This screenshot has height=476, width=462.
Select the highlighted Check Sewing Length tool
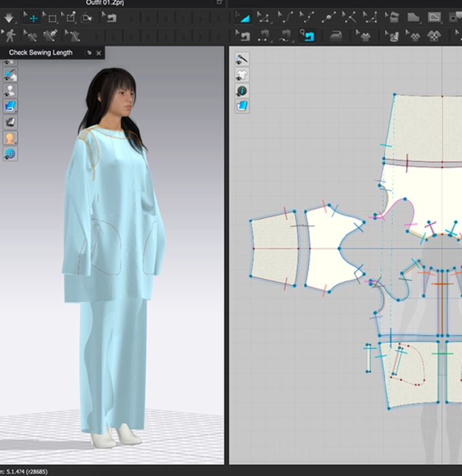tap(309, 35)
